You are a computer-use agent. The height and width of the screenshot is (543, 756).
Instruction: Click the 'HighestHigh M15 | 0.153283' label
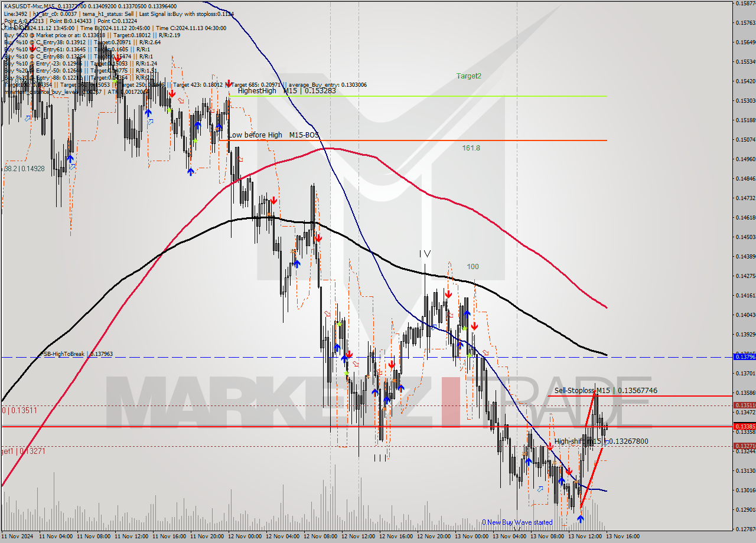[287, 91]
